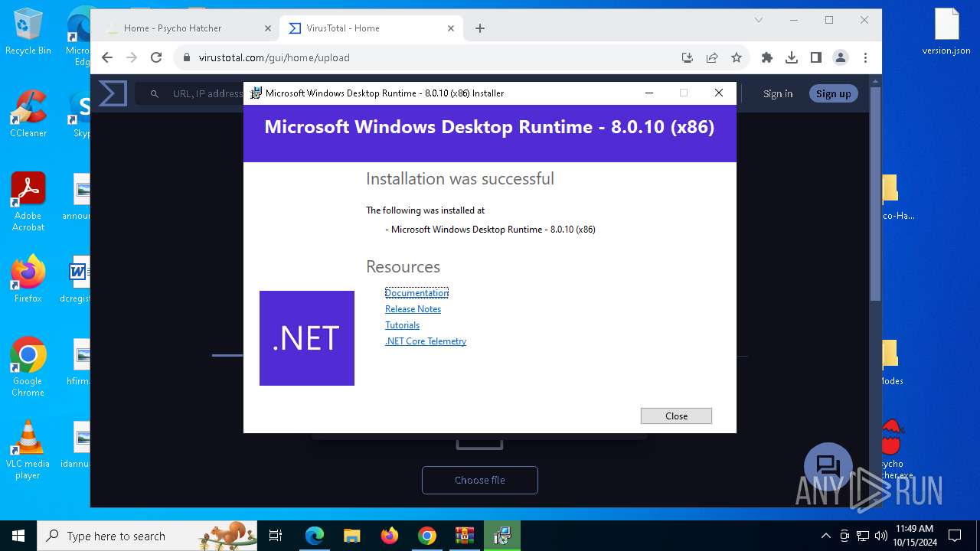Show hidden tray icons chevron
This screenshot has width=980, height=551.
825,536
